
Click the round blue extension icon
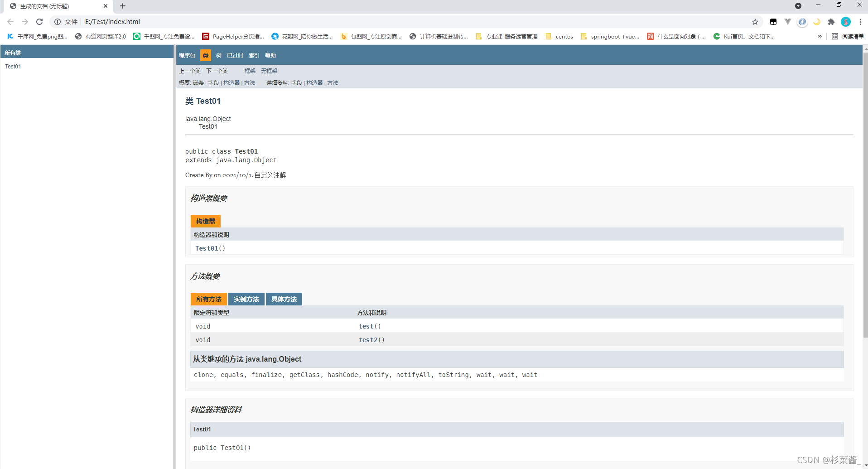click(x=802, y=22)
